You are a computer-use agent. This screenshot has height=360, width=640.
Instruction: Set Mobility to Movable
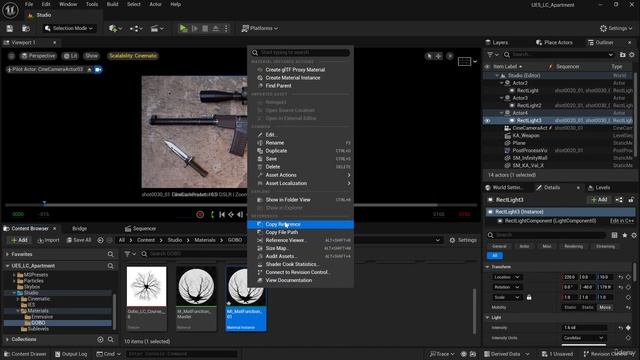pos(605,307)
